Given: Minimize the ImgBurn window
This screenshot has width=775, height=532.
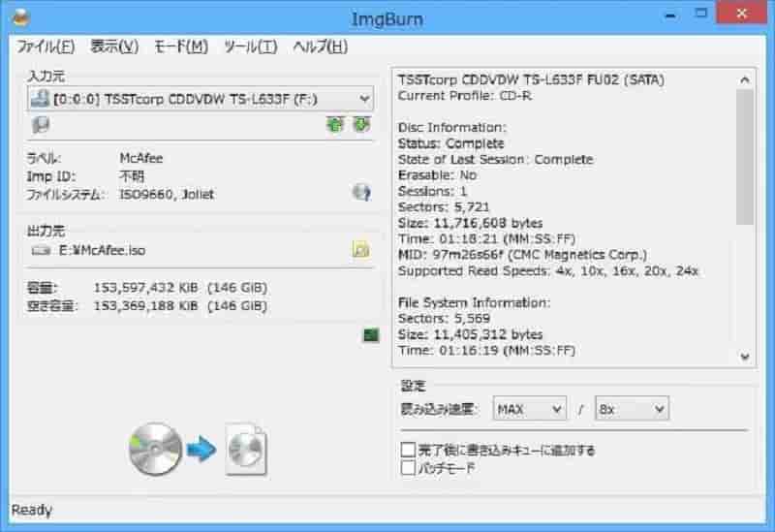Looking at the screenshot, I should pyautogui.click(x=670, y=15).
